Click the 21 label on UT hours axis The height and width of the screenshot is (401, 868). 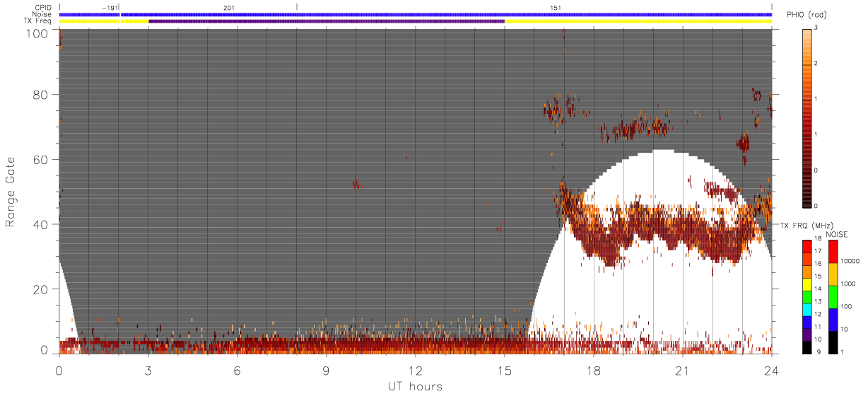[683, 370]
